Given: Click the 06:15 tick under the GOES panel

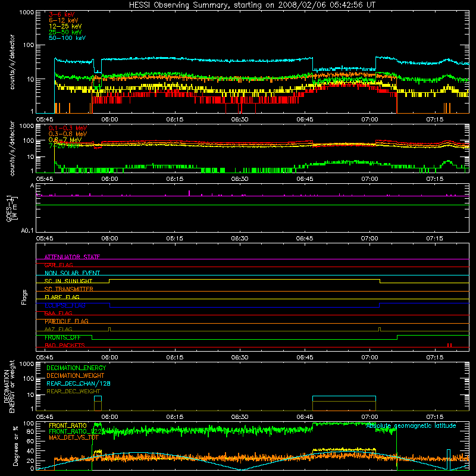Looking at the screenshot, I should (x=174, y=239).
